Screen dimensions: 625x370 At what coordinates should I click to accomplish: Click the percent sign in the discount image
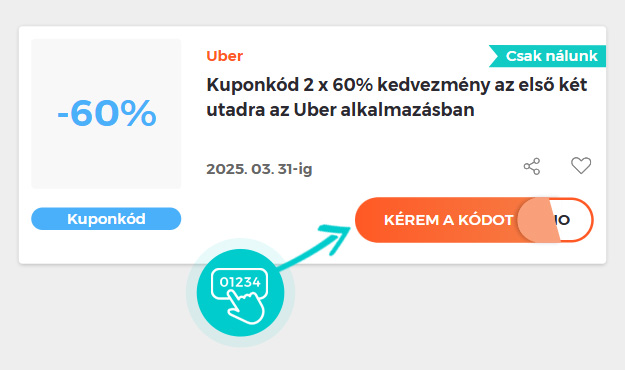coord(138,114)
